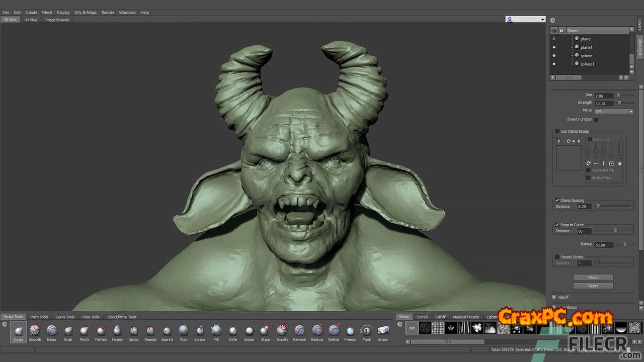Enable the Use Stamp Image checkbox
The width and height of the screenshot is (644, 362).
click(557, 131)
